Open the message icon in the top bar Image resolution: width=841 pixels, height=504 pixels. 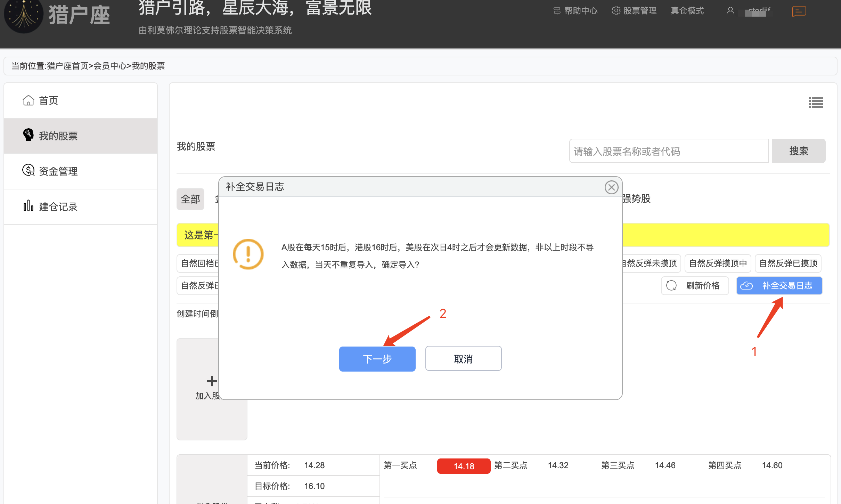tap(799, 11)
